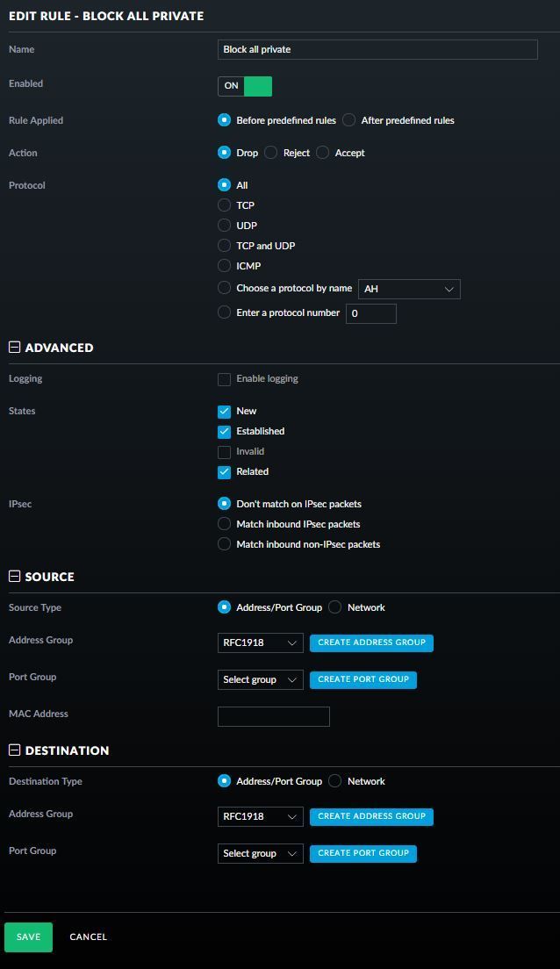Toggle the Enabled switch off
The image size is (560, 969).
pyautogui.click(x=245, y=86)
